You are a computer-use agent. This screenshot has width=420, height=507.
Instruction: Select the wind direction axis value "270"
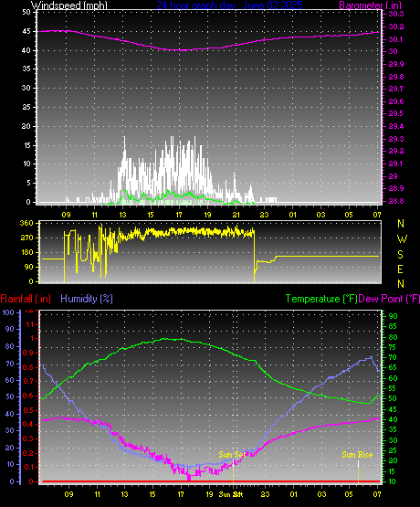pyautogui.click(x=26, y=238)
